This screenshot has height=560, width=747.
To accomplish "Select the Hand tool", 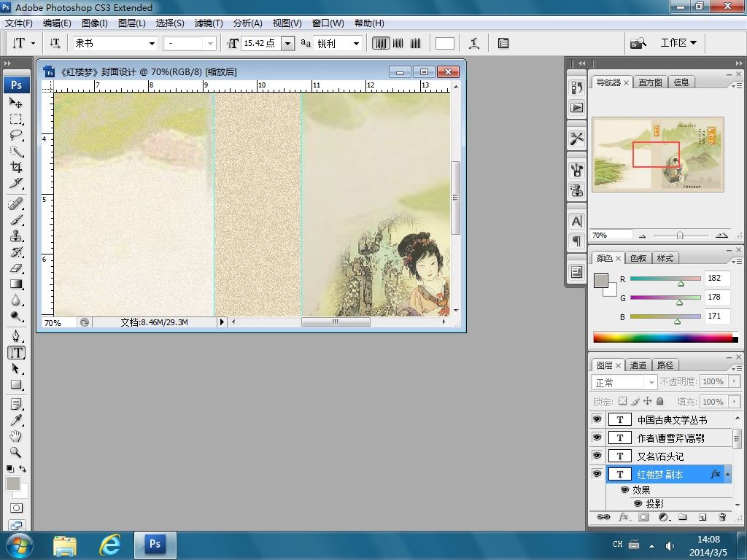I will (x=16, y=436).
